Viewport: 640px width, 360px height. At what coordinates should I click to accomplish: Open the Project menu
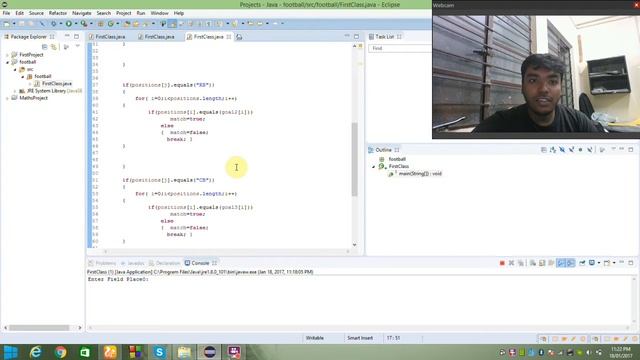coord(124,13)
